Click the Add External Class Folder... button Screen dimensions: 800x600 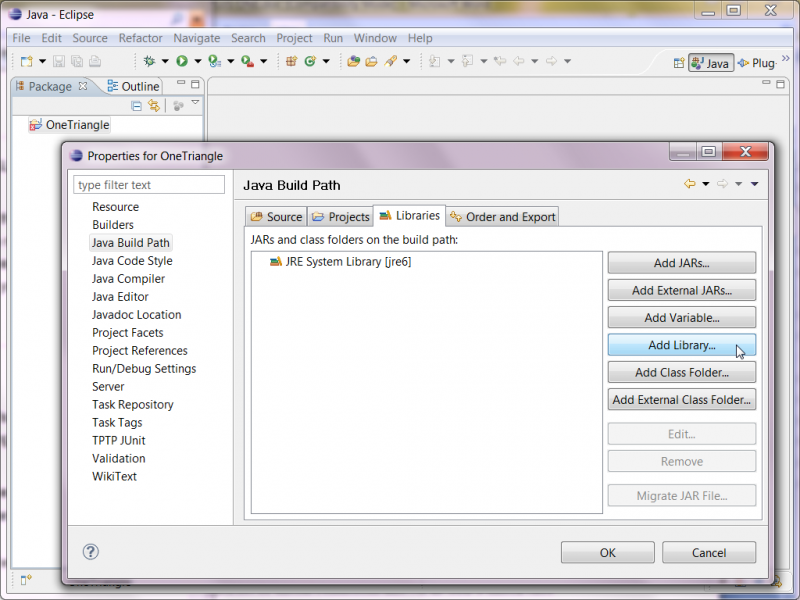pyautogui.click(x=682, y=400)
